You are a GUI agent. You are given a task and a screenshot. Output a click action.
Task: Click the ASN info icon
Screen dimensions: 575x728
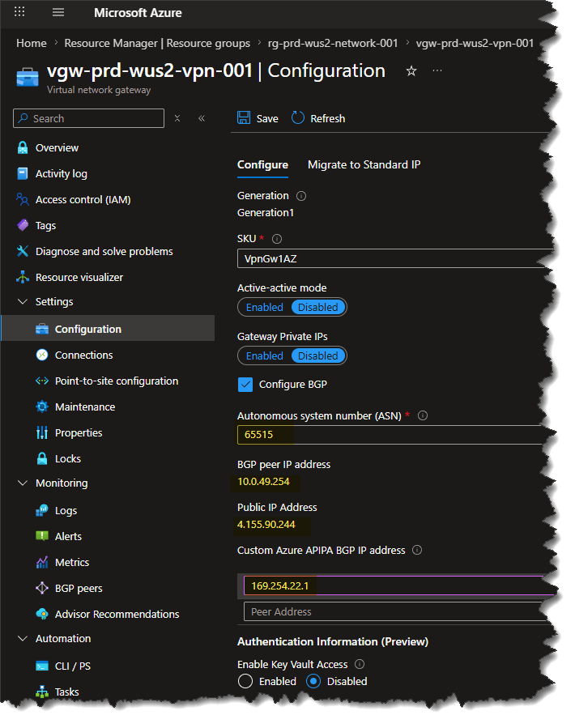(423, 415)
